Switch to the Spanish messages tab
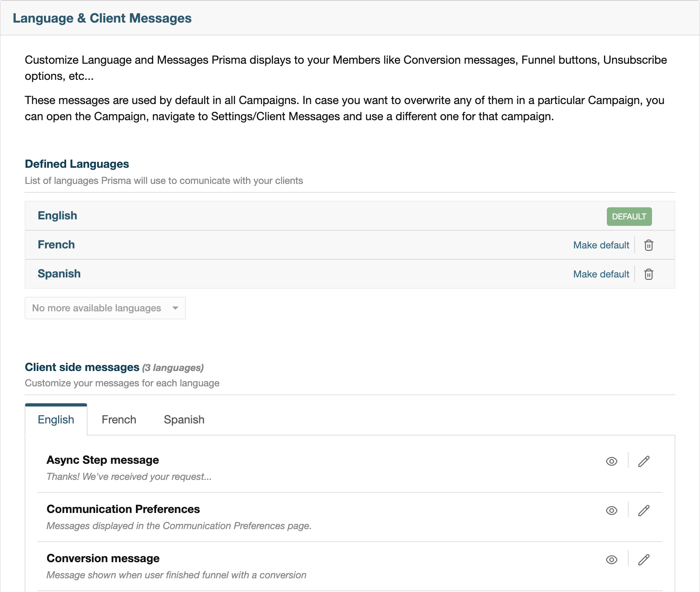700x592 pixels. click(184, 419)
